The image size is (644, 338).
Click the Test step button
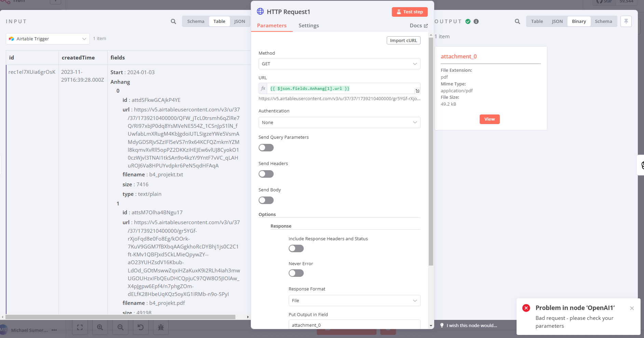(x=410, y=12)
